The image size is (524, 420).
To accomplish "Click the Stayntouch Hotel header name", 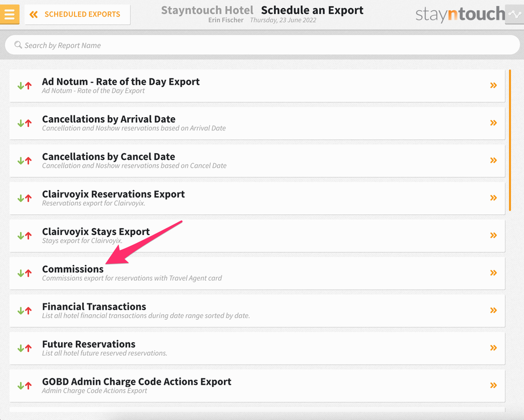I will tap(207, 10).
